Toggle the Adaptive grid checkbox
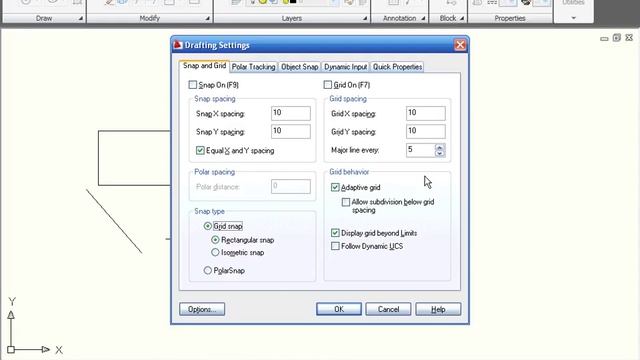The width and height of the screenshot is (640, 360). pos(335,187)
